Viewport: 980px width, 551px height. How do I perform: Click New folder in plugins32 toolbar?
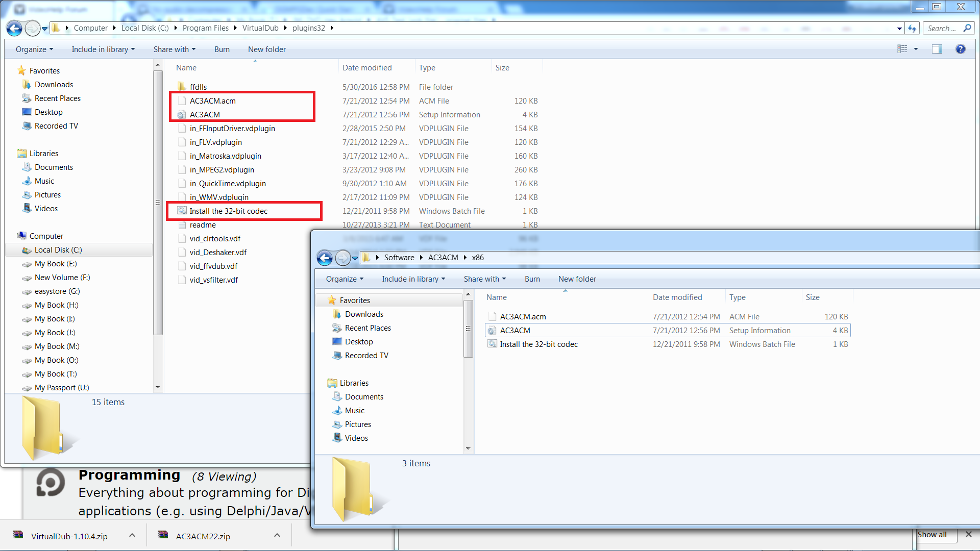click(267, 49)
